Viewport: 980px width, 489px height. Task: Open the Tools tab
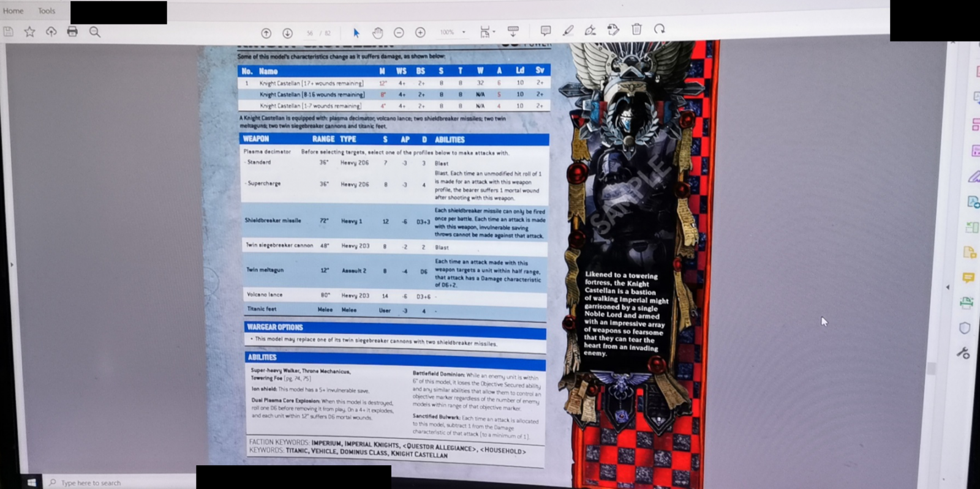pos(47,10)
